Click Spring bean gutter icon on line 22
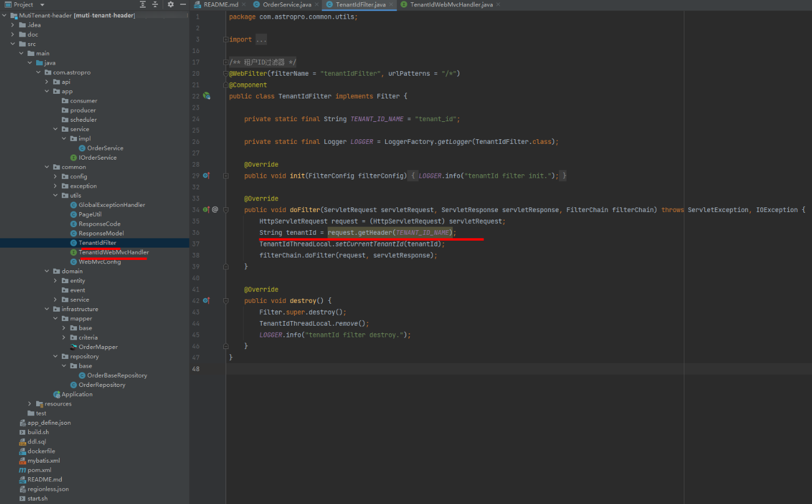The image size is (812, 504). [x=206, y=96]
